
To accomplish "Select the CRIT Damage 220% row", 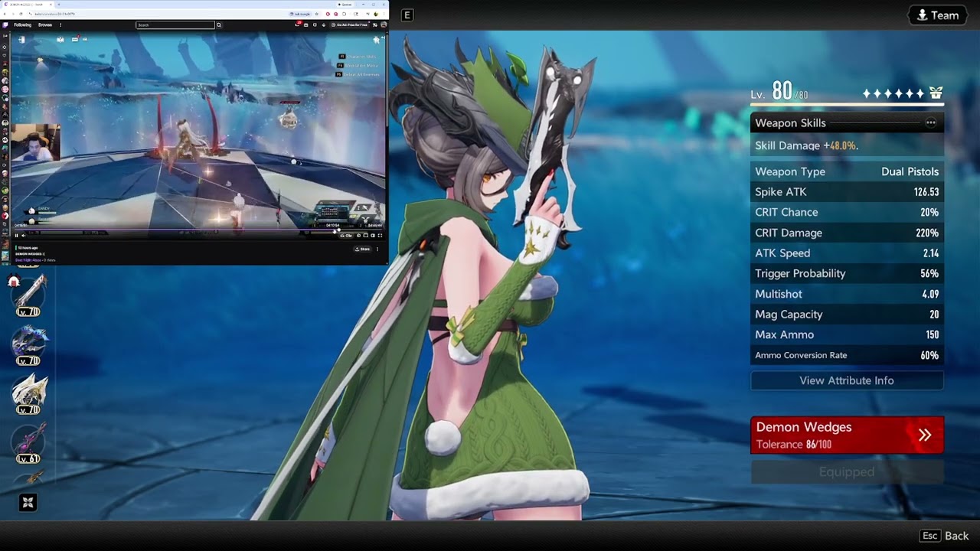I will 847,233.
